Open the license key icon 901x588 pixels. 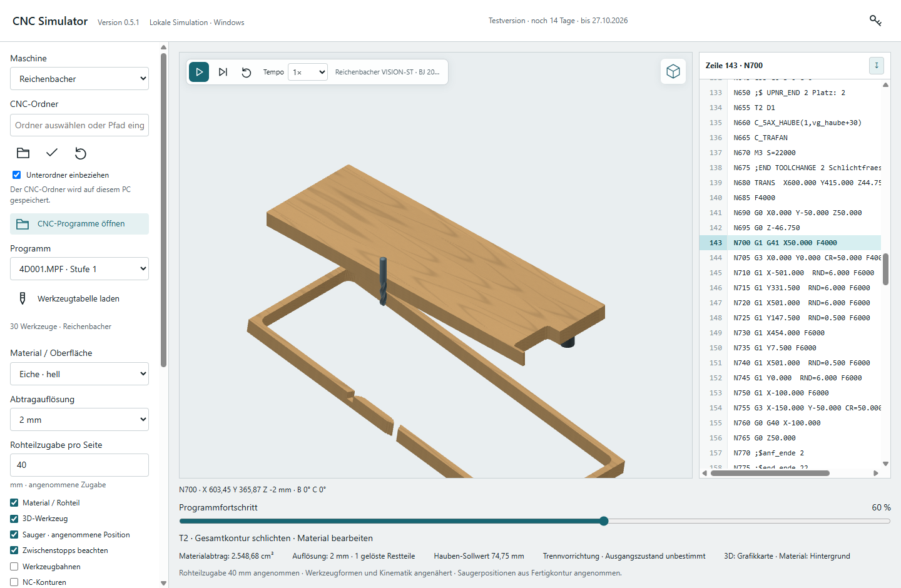pos(875,21)
